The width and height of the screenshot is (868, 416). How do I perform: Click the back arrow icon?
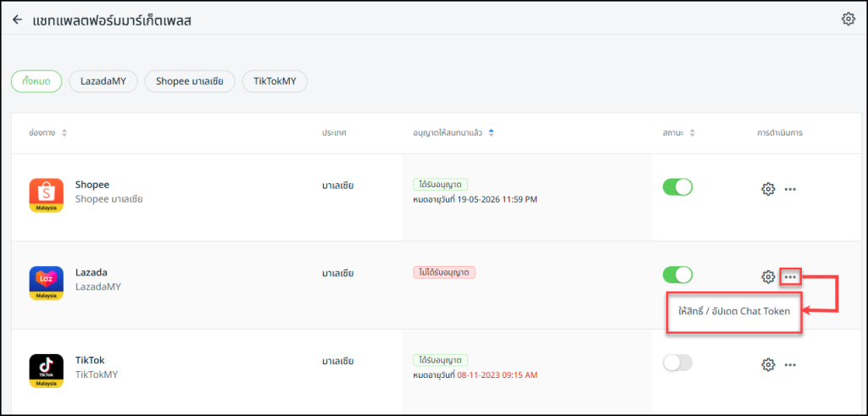pos(17,19)
